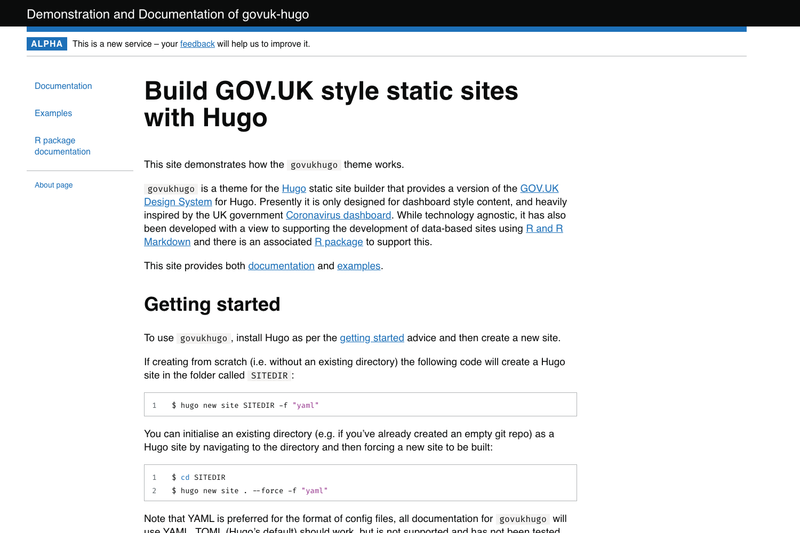Screen dimensions: 800x533
Task: Click the inline SITEDIR code label
Action: point(269,375)
